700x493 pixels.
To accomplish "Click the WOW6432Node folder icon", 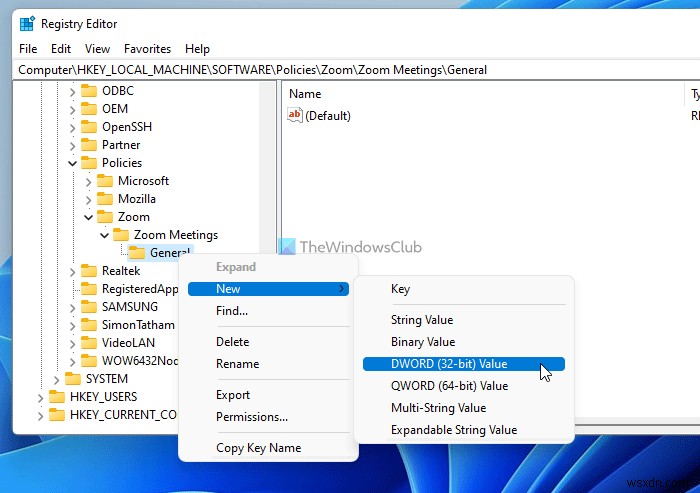I will tap(89, 360).
